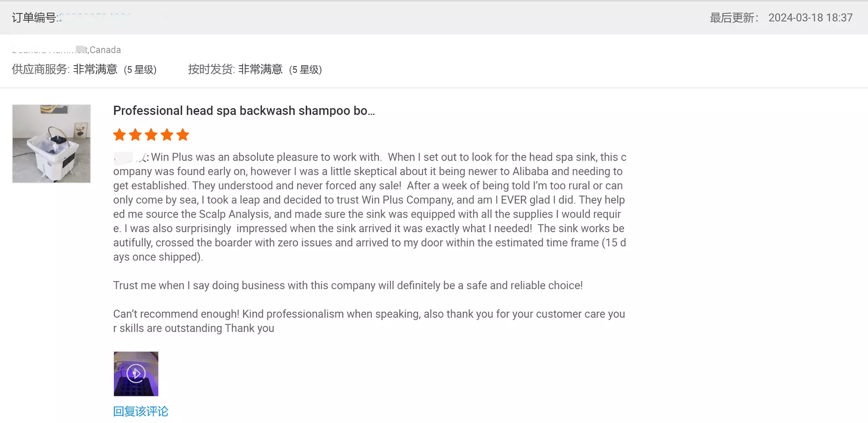Click the 最后更新 label

(734, 18)
